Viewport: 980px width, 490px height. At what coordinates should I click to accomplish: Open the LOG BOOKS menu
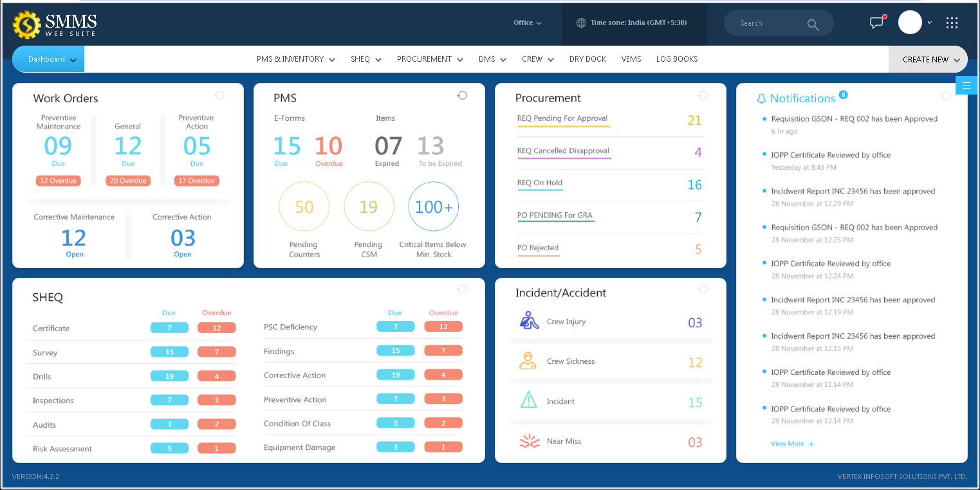pyautogui.click(x=676, y=59)
